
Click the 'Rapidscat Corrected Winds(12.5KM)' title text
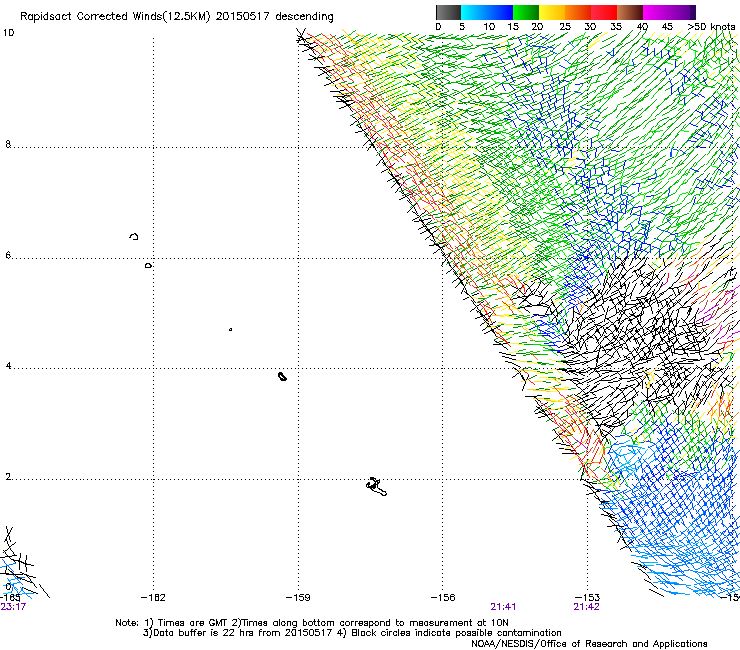click(x=115, y=17)
